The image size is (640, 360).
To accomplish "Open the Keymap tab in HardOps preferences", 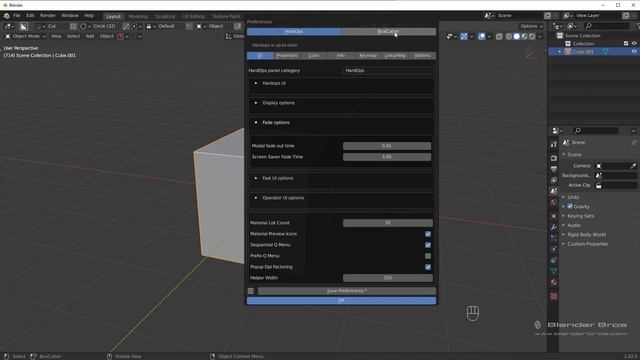I will [x=368, y=56].
